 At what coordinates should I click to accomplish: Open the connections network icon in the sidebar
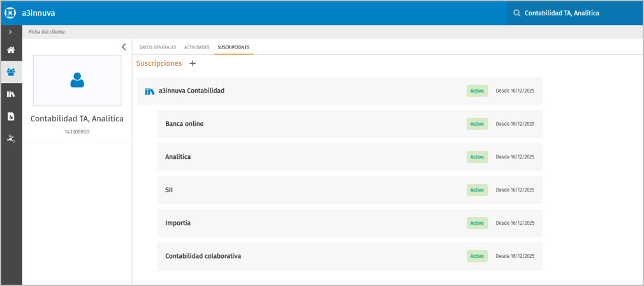11,139
